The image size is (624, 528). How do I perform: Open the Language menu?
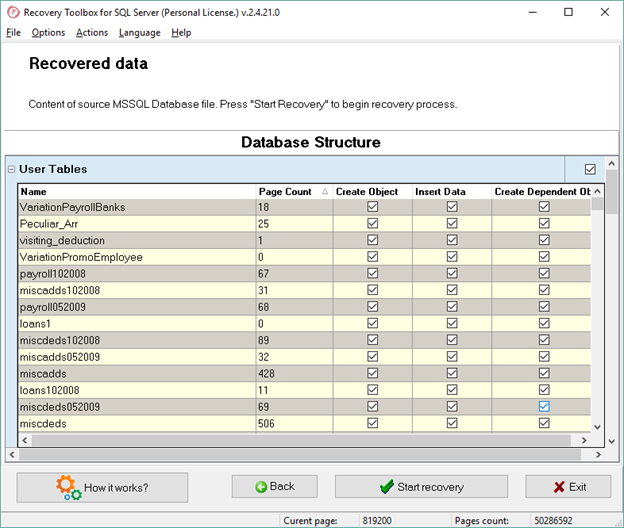click(x=140, y=33)
